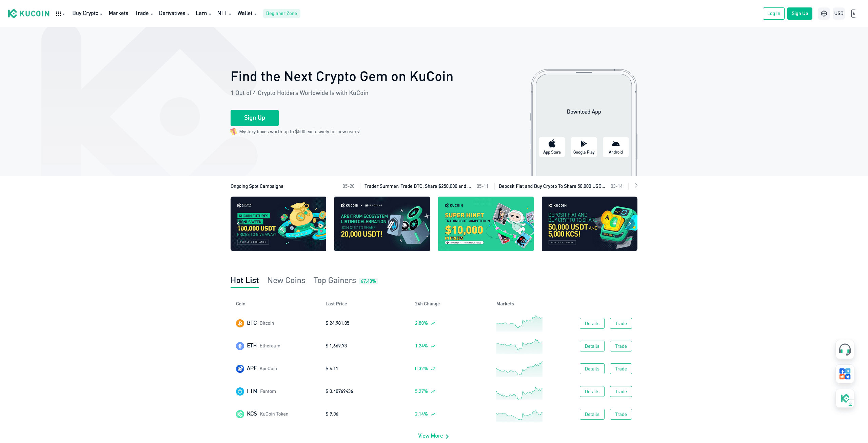Click the Bitcoin coin icon
The width and height of the screenshot is (868, 443).
point(240,323)
